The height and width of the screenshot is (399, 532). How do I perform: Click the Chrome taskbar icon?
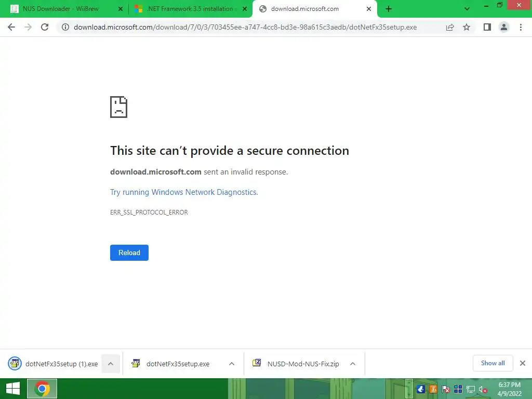click(42, 389)
